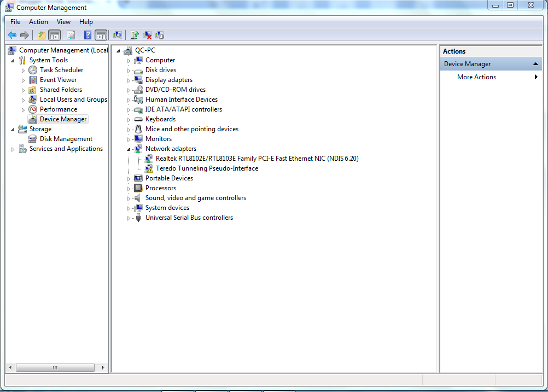Select the DVD/CD-ROM drives icon
The image size is (548, 392).
tap(138, 90)
